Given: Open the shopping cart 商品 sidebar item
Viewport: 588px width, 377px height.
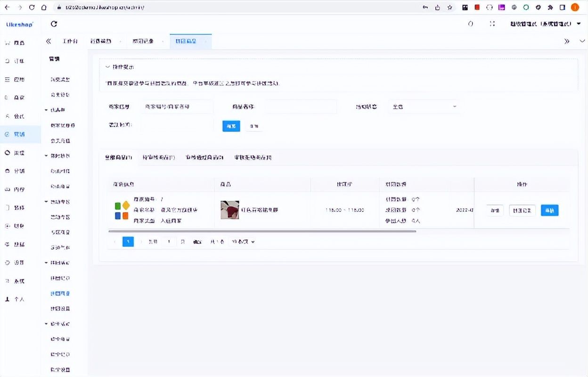Looking at the screenshot, I should click(15, 43).
